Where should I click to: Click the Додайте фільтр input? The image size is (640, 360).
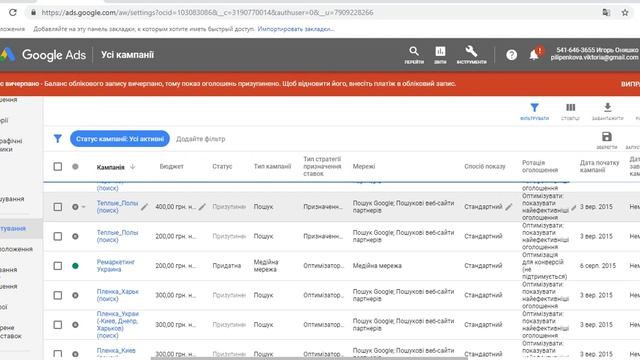pyautogui.click(x=200, y=139)
